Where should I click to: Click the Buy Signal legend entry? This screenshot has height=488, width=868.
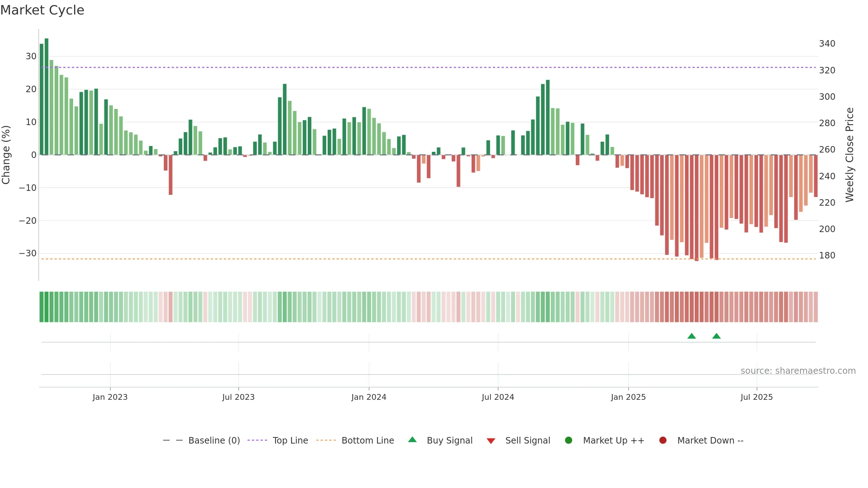(x=440, y=440)
